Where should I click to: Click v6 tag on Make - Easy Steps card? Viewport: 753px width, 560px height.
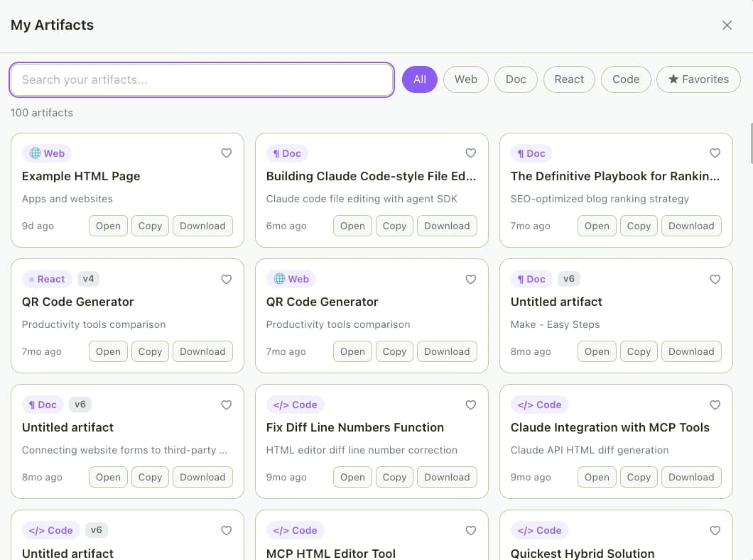(569, 279)
